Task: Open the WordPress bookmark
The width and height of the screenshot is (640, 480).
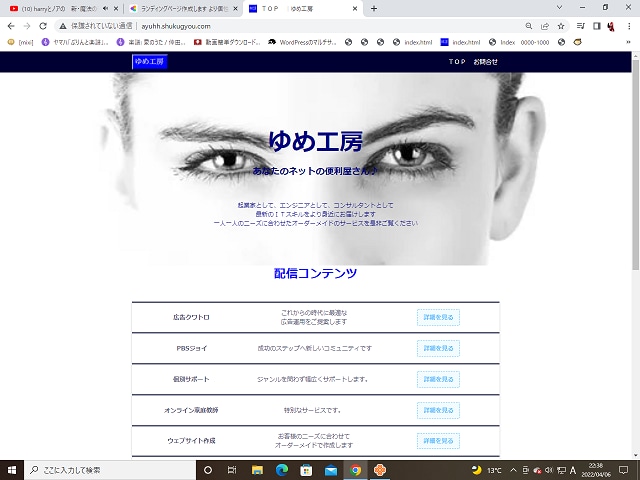Action: point(302,42)
